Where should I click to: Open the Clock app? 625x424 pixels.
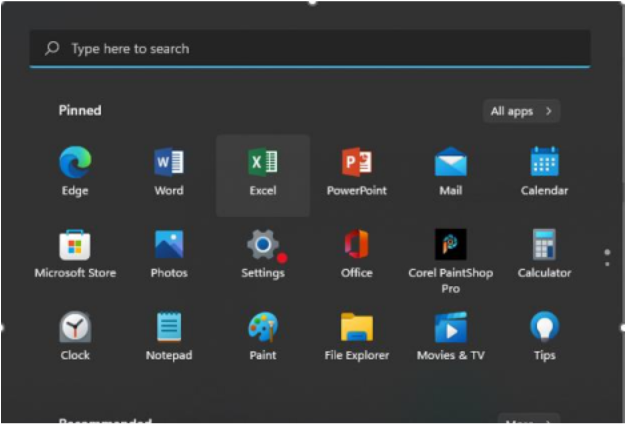[75, 327]
